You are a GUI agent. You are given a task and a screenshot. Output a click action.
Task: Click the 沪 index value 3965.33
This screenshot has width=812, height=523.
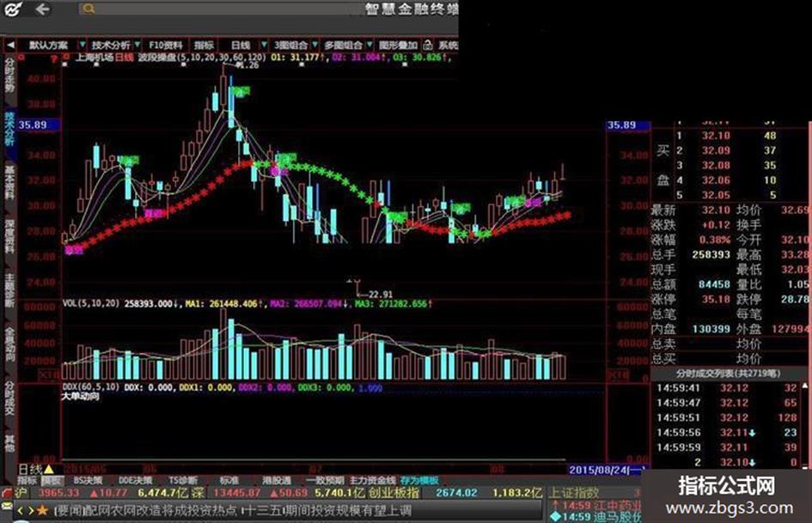58,492
